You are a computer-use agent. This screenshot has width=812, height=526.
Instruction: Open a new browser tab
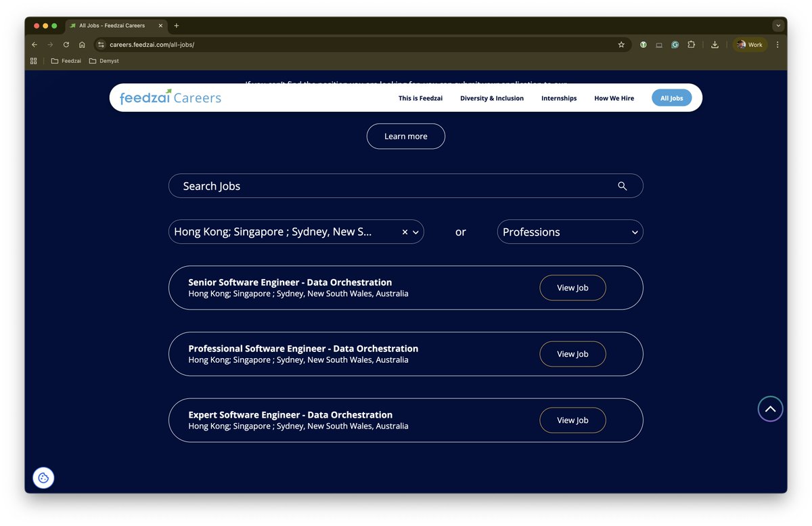pos(177,26)
